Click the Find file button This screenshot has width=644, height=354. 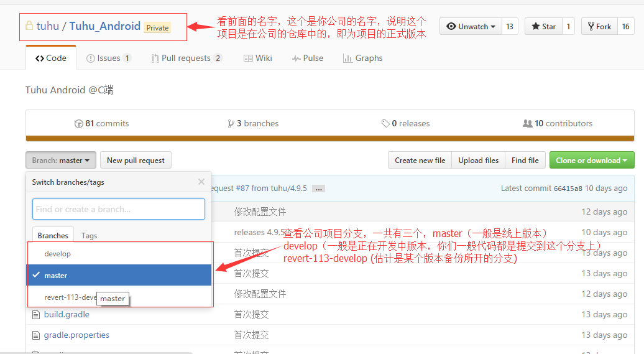[x=525, y=160]
